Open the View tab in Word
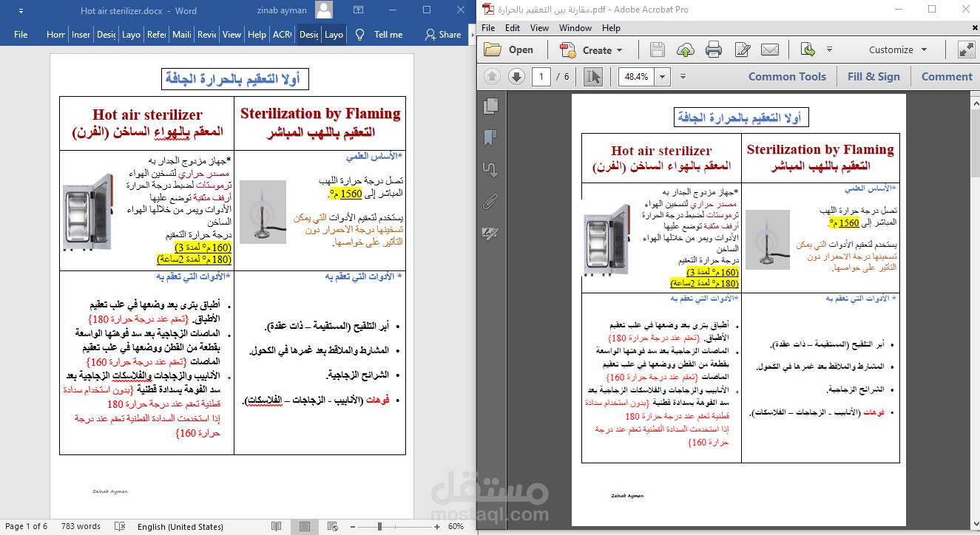The height and width of the screenshot is (535, 980). tap(232, 35)
